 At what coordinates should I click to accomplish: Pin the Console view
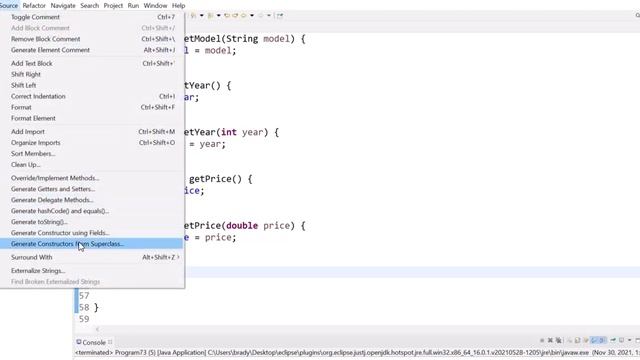613,340
